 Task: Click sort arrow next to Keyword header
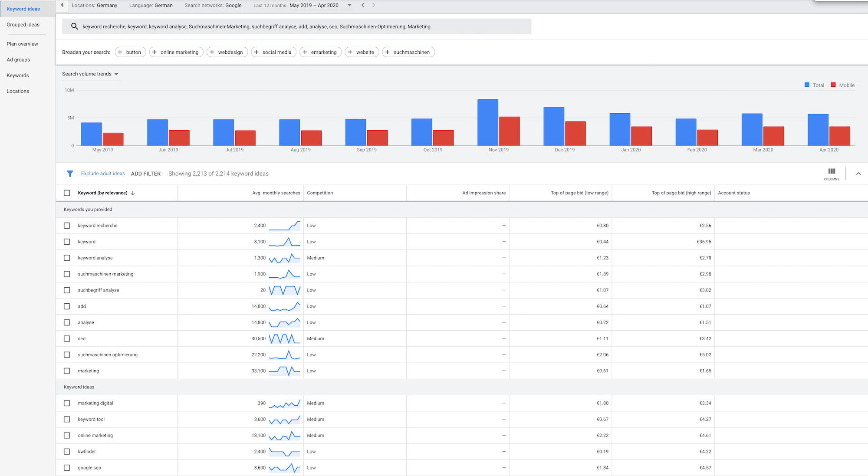pyautogui.click(x=133, y=193)
